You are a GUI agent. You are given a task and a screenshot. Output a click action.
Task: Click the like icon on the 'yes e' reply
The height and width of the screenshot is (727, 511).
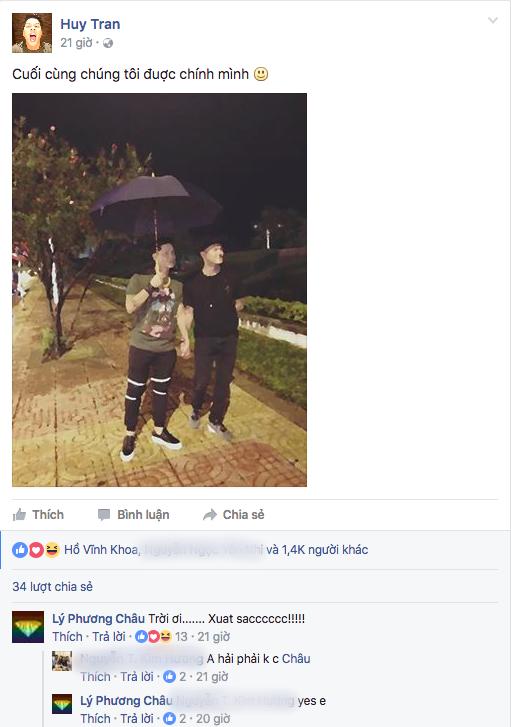[170, 718]
